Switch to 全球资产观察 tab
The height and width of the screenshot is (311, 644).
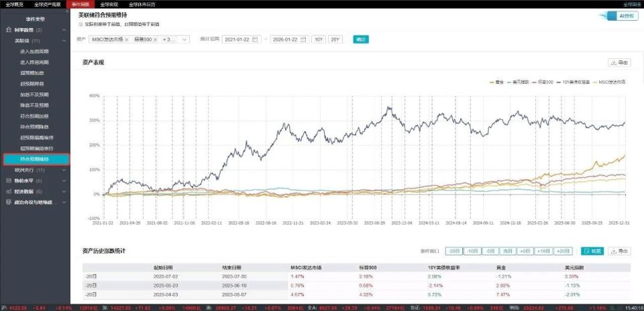click(x=48, y=5)
